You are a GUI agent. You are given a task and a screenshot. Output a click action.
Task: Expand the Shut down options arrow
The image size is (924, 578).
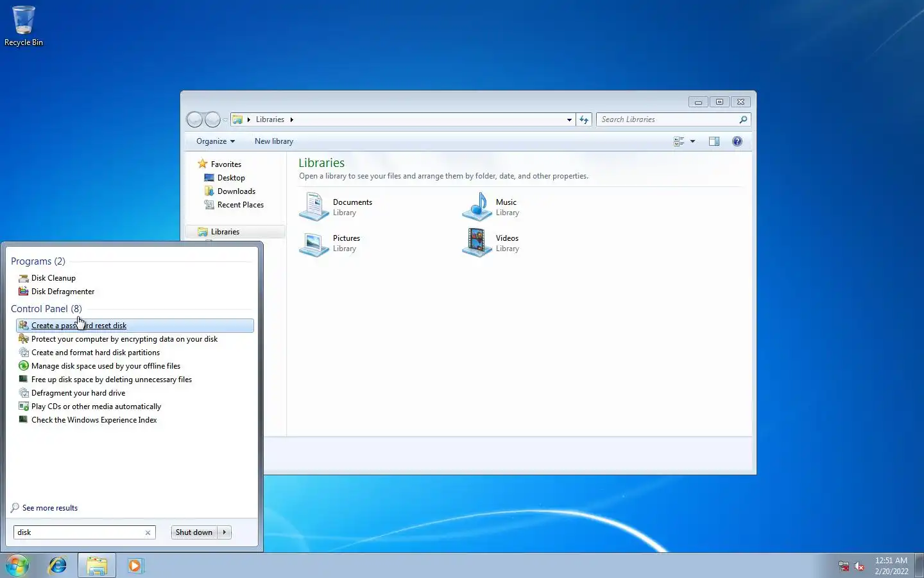(x=225, y=532)
